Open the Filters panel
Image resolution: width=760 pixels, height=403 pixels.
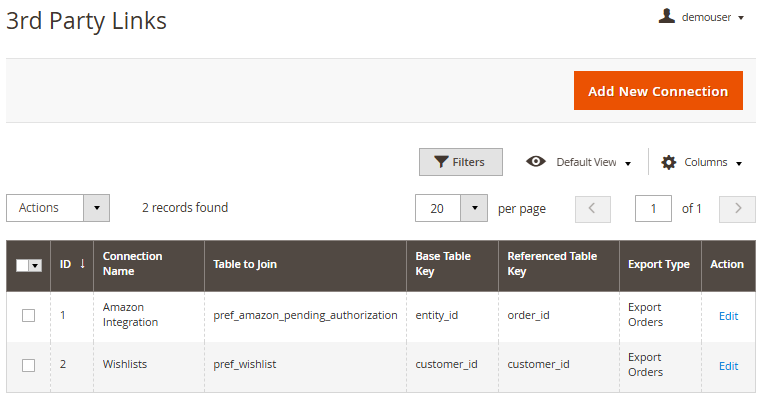coord(460,162)
